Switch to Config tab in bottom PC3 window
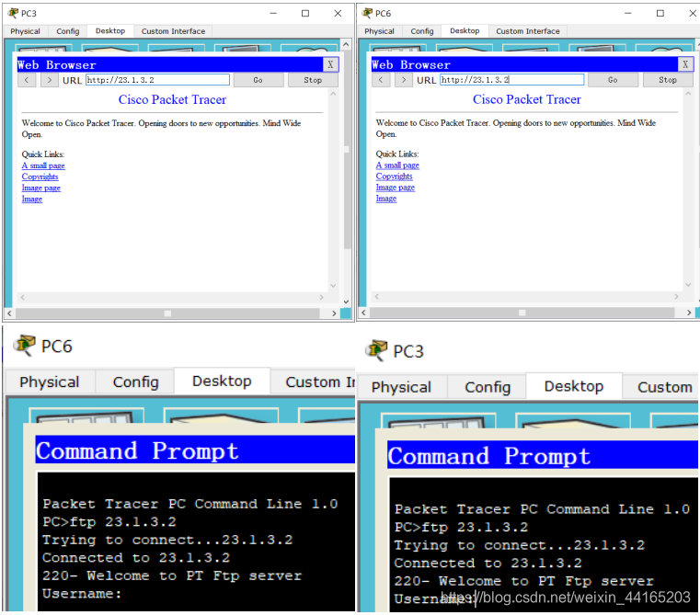 pyautogui.click(x=488, y=387)
